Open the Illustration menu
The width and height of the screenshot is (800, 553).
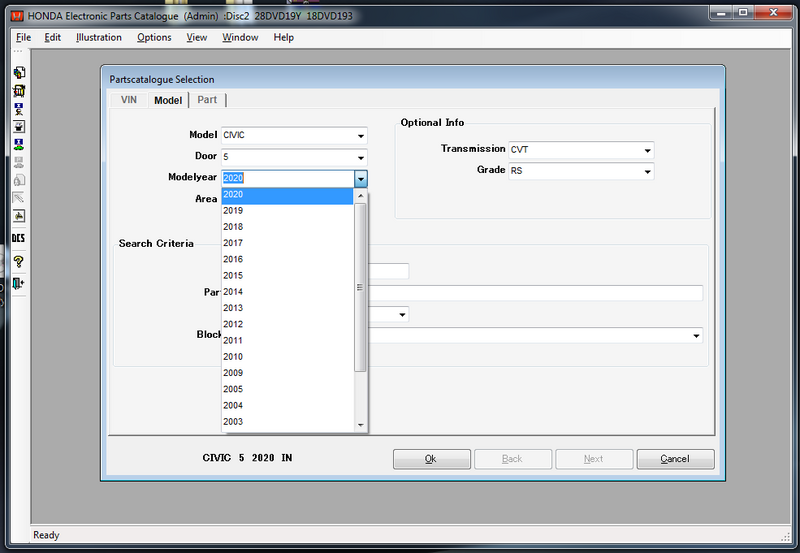[99, 37]
